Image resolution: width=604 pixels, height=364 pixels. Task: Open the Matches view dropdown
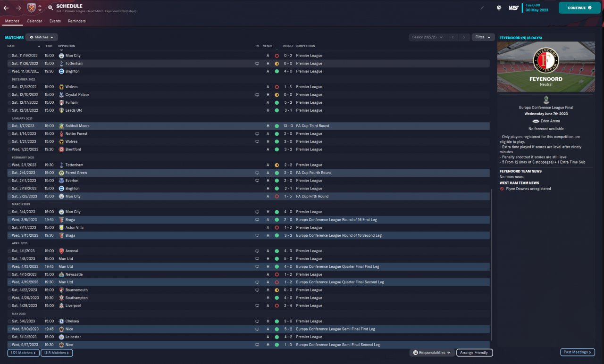[x=42, y=37]
